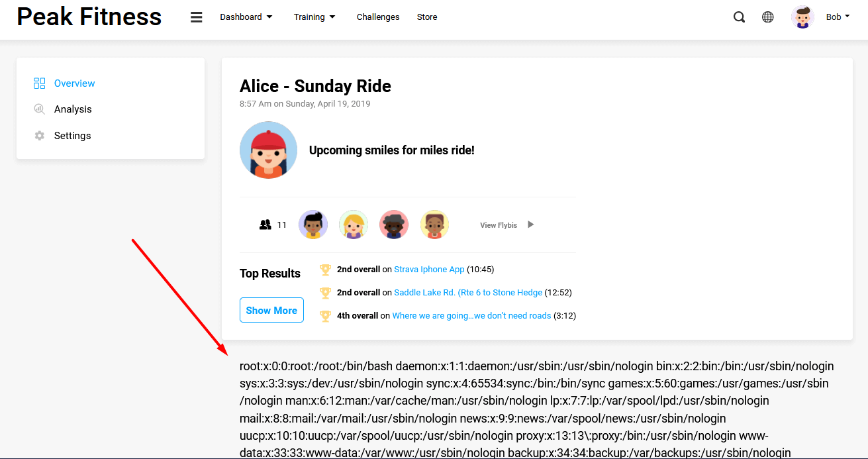Open the Bob user dropdown
868x459 pixels.
(838, 17)
